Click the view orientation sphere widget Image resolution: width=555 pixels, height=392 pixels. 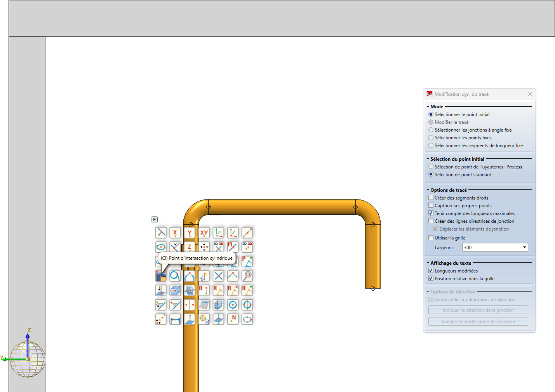(x=27, y=359)
